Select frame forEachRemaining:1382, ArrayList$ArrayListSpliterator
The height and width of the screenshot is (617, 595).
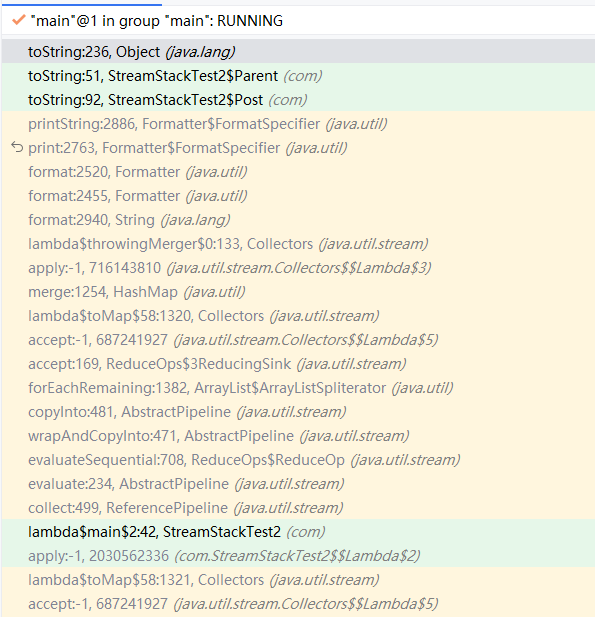point(298,388)
